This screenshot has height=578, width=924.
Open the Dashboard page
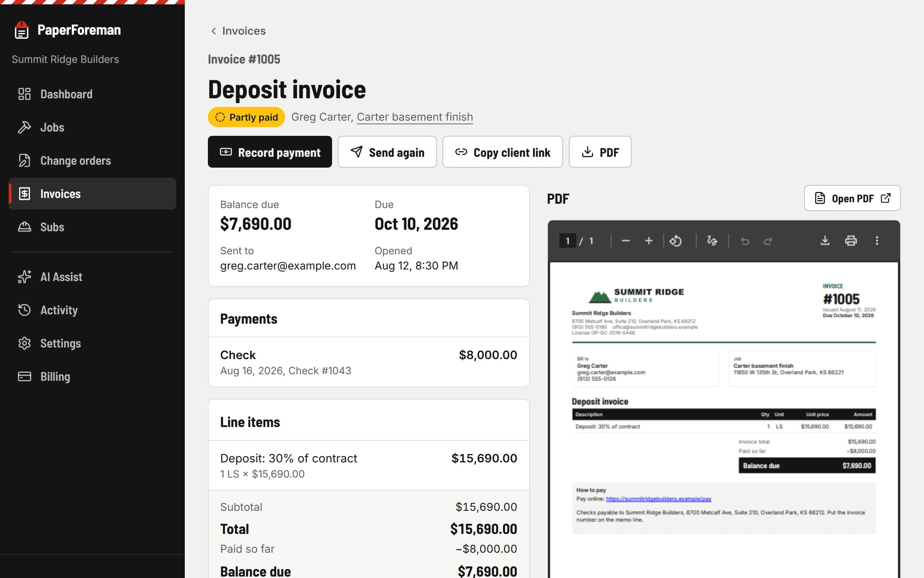point(92,94)
